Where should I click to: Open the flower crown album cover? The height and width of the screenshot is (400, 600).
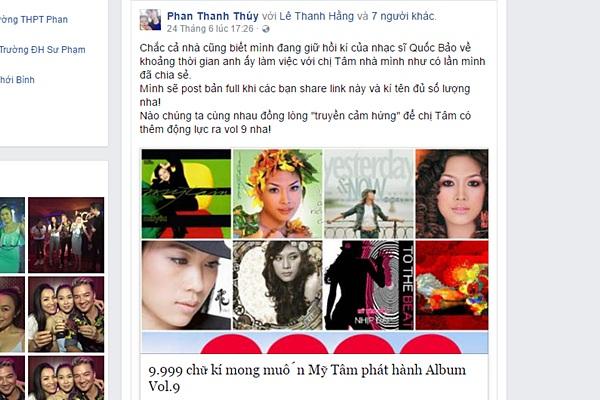pyautogui.click(x=277, y=194)
